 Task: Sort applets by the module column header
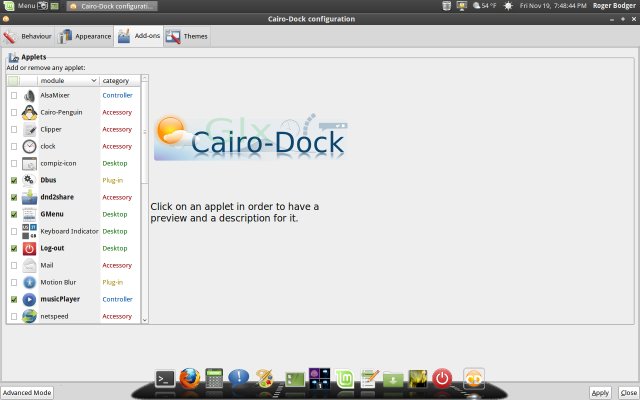point(67,80)
